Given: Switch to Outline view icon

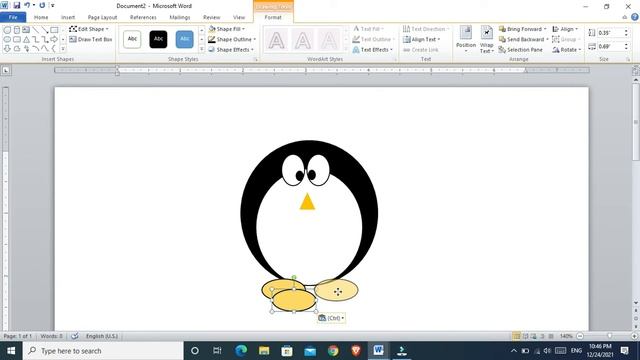Looking at the screenshot, I should click(542, 336).
